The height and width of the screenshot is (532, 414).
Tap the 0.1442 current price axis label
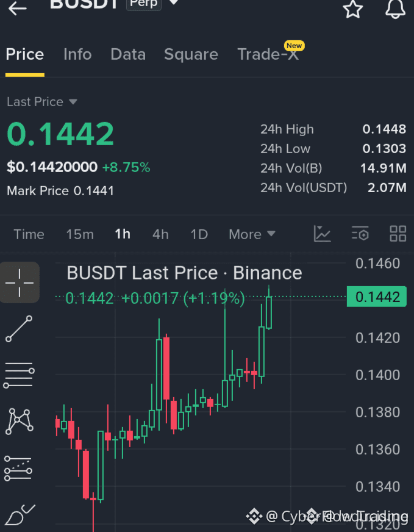pos(377,297)
